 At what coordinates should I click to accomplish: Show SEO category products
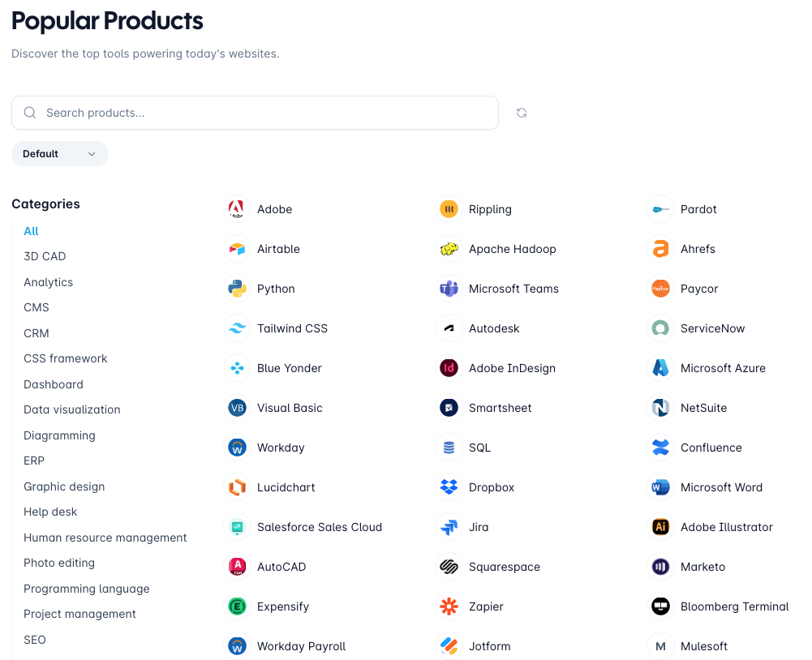pyautogui.click(x=35, y=640)
